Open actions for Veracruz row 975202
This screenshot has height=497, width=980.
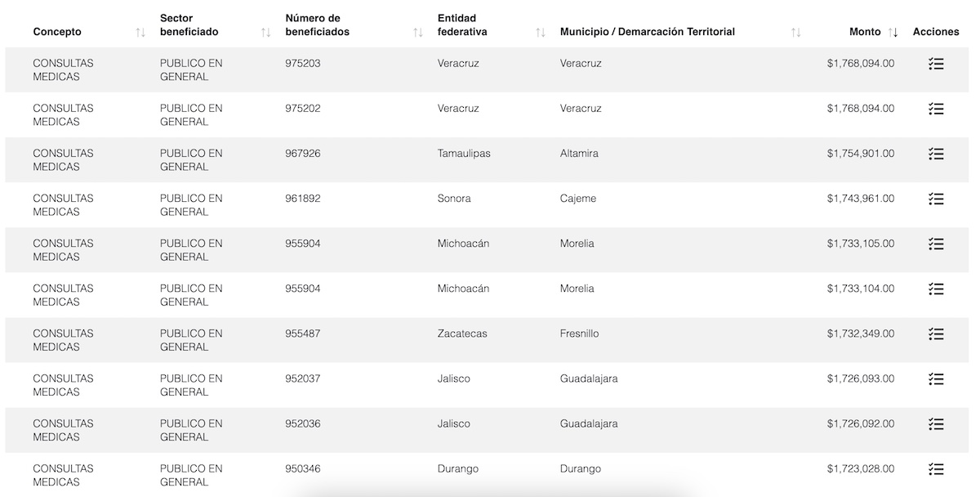pyautogui.click(x=936, y=109)
